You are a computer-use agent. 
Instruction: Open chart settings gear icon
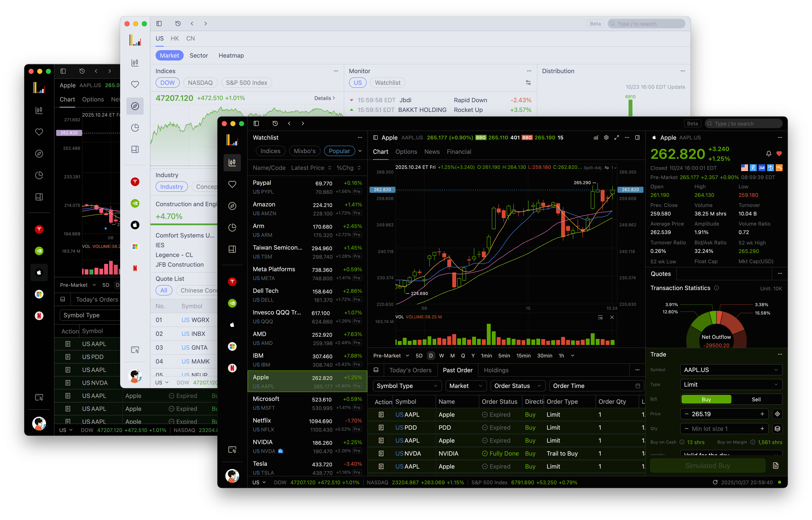pyautogui.click(x=606, y=137)
